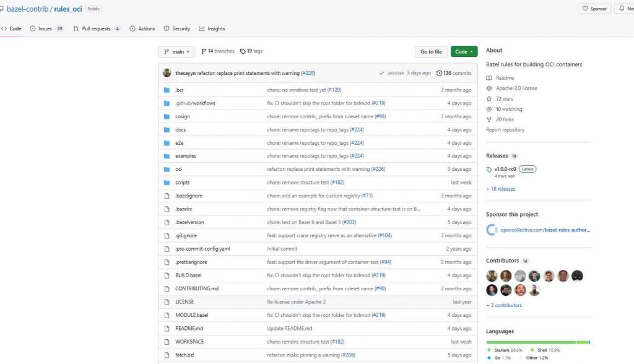Switch to the Code tab
Viewport: 634px width, 364px height.
11,28
